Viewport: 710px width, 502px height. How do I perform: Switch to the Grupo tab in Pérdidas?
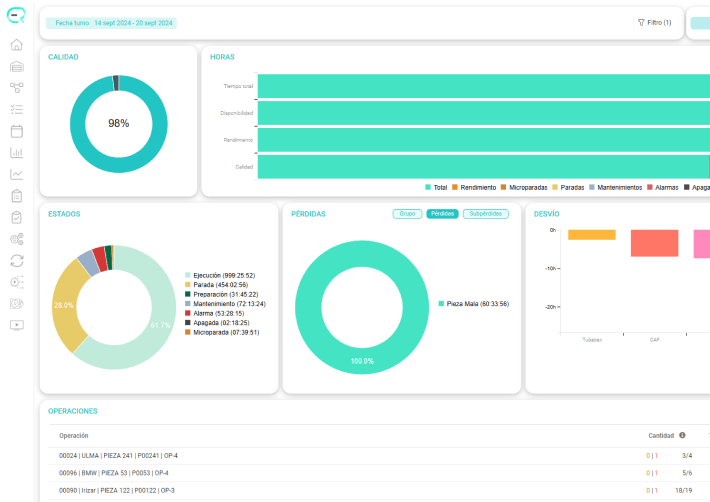[407, 214]
